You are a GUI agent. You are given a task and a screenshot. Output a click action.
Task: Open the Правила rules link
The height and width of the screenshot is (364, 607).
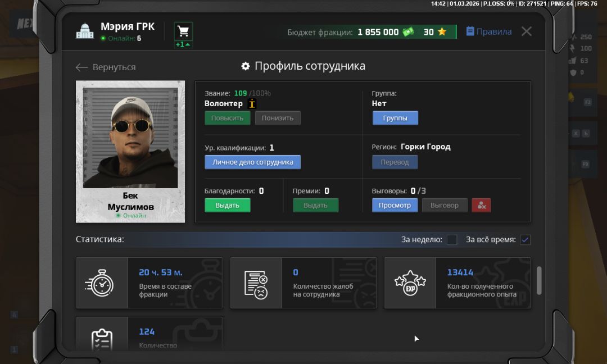pos(488,31)
